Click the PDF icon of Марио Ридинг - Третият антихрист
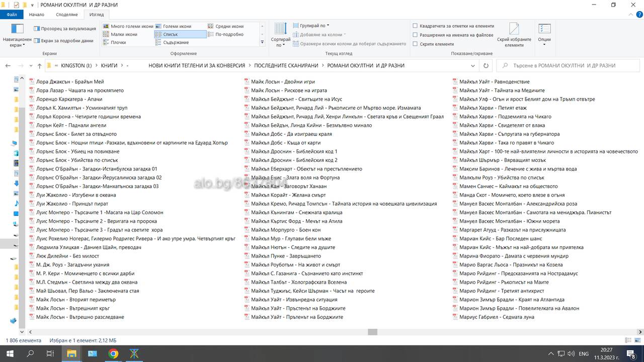Image resolution: width=644 pixels, height=362 pixels. (455, 291)
